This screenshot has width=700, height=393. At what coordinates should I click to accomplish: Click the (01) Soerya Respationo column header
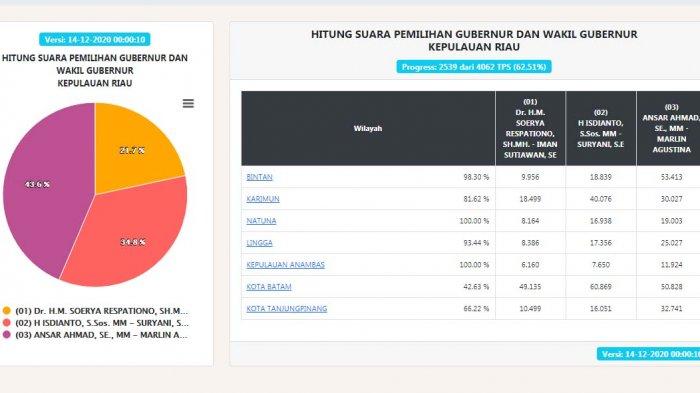[x=530, y=129]
